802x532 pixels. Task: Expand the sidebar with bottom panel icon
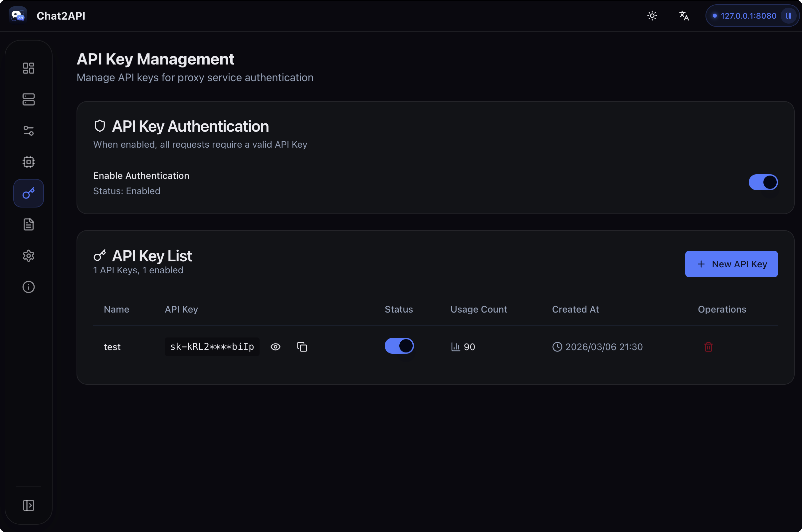(29, 505)
